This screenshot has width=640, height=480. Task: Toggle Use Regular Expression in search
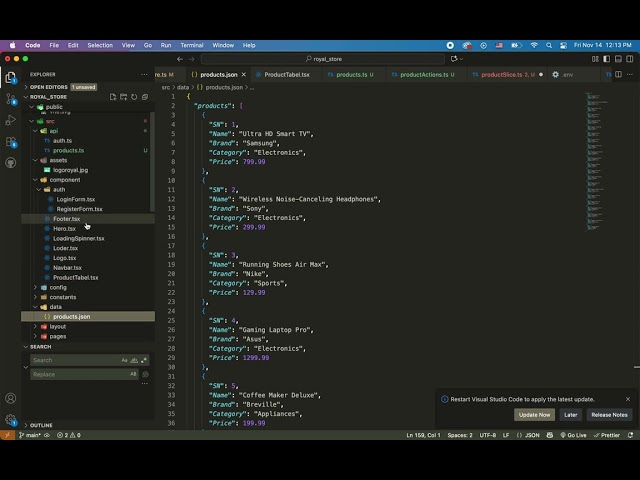(x=145, y=360)
